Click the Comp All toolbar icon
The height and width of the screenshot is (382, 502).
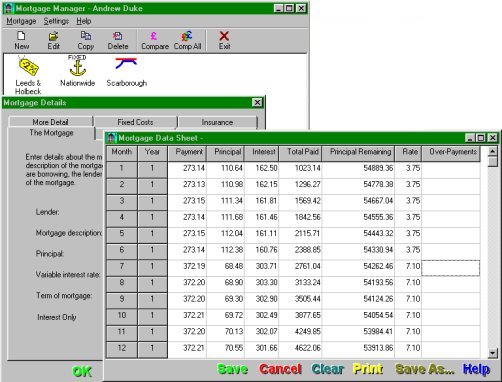[187, 40]
